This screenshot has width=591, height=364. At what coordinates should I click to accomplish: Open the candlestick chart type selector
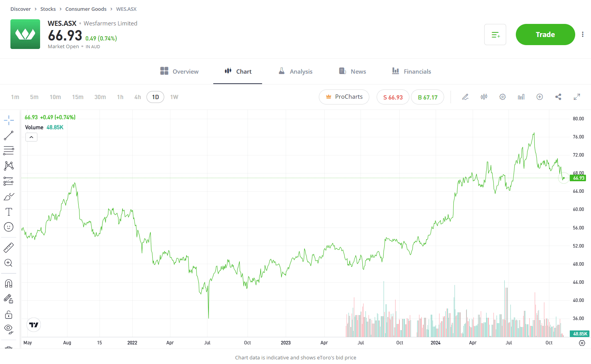tap(484, 97)
